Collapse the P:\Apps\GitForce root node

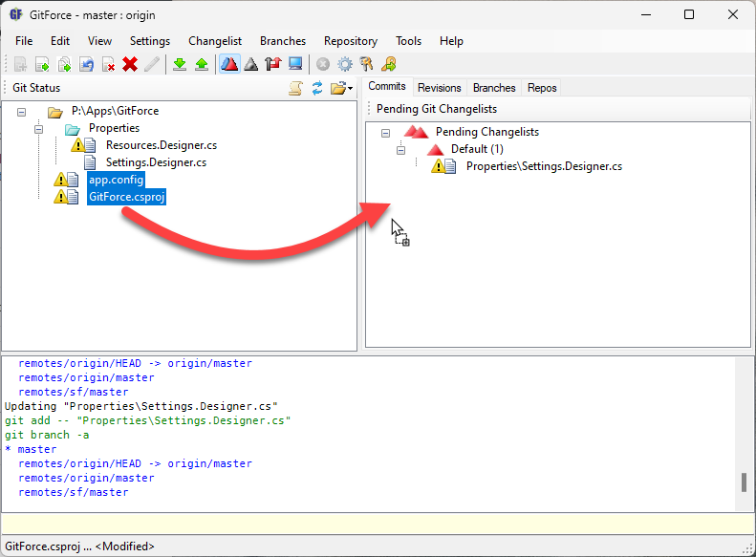pyautogui.click(x=22, y=113)
